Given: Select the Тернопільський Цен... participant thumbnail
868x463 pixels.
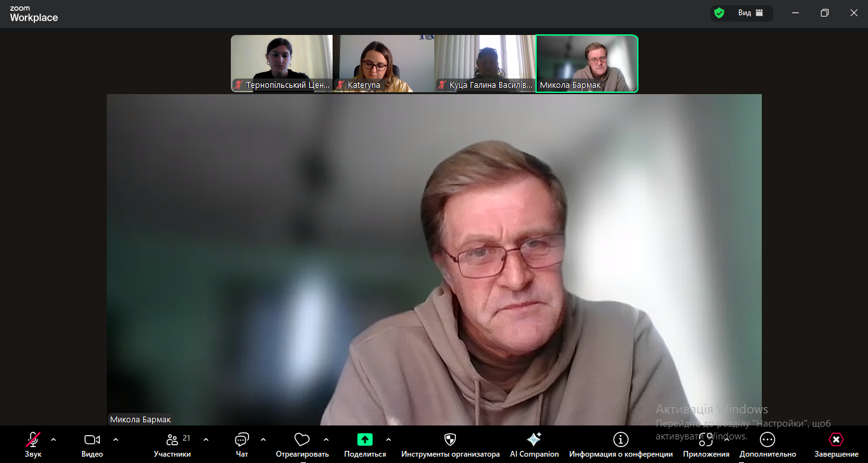Looking at the screenshot, I should (x=282, y=64).
